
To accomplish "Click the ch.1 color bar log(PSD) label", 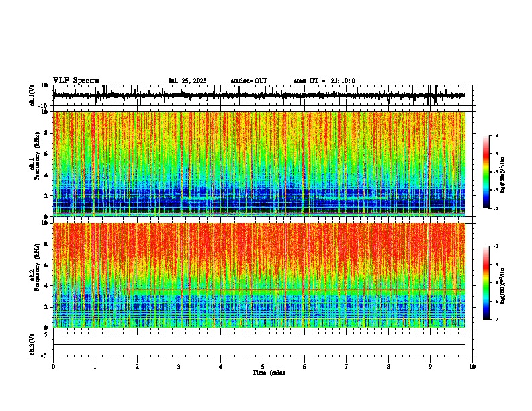I will click(x=502, y=175).
